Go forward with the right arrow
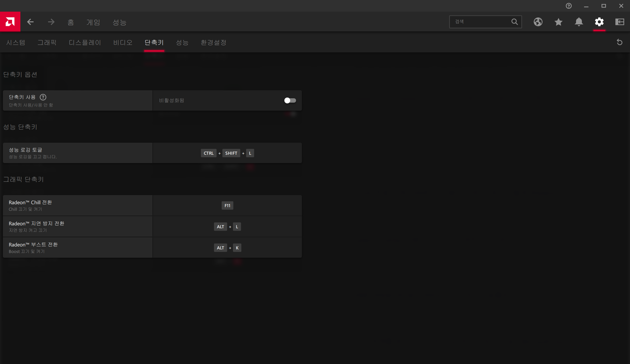630x364 pixels. point(51,22)
